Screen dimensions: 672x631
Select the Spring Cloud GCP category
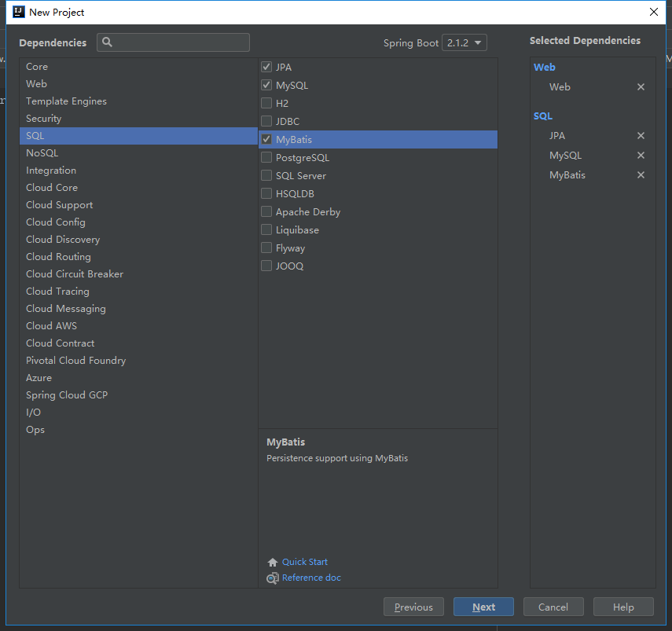tap(138, 395)
